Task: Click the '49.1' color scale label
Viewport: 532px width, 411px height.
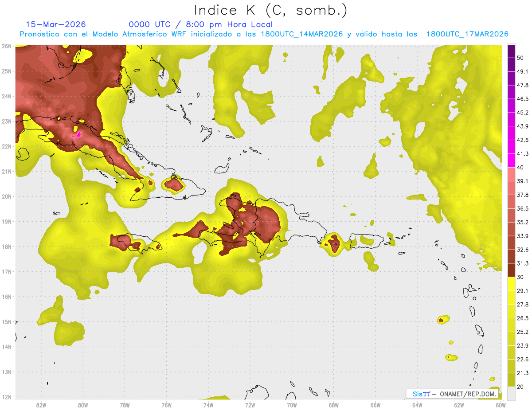Action: [523, 71]
